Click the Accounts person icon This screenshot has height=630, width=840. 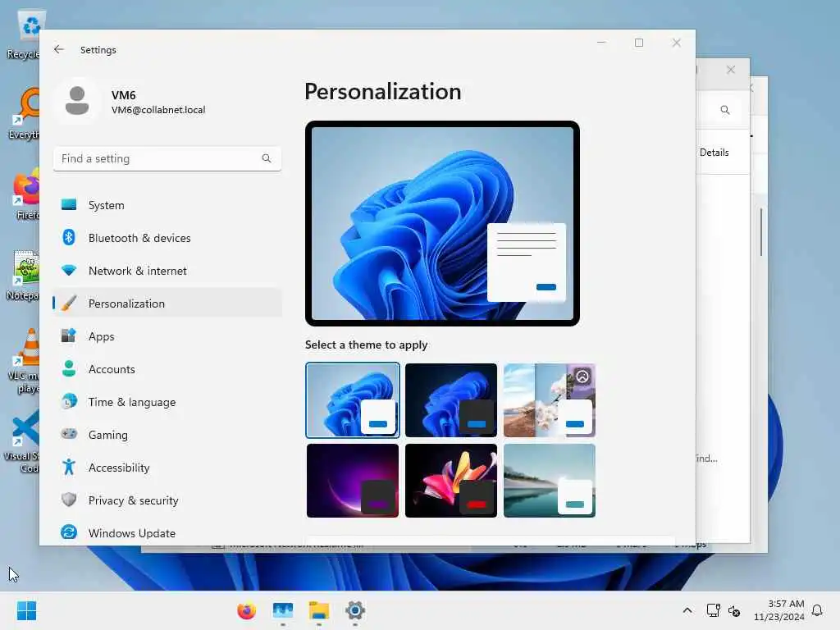pyautogui.click(x=69, y=368)
